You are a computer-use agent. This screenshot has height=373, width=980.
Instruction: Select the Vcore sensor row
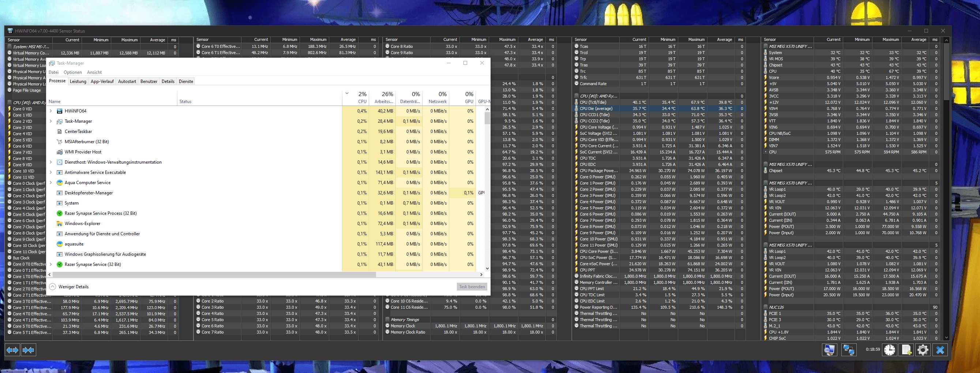[x=851, y=77]
